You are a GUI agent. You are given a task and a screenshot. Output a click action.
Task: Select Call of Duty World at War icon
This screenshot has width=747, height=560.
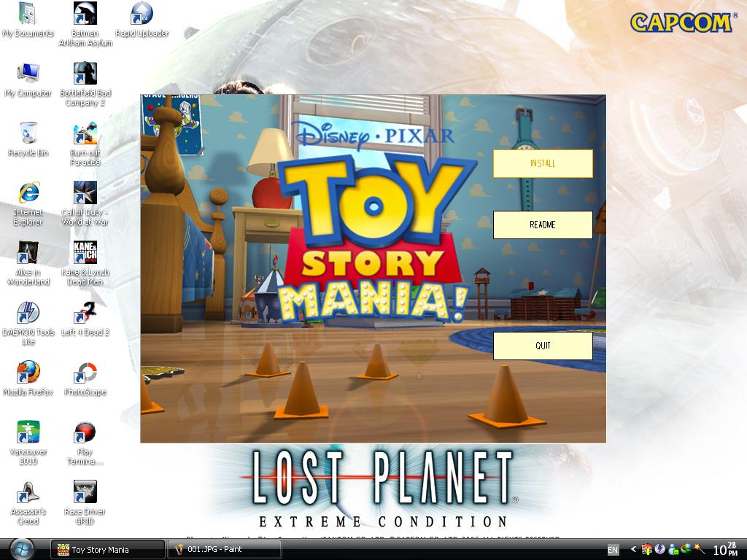click(85, 203)
